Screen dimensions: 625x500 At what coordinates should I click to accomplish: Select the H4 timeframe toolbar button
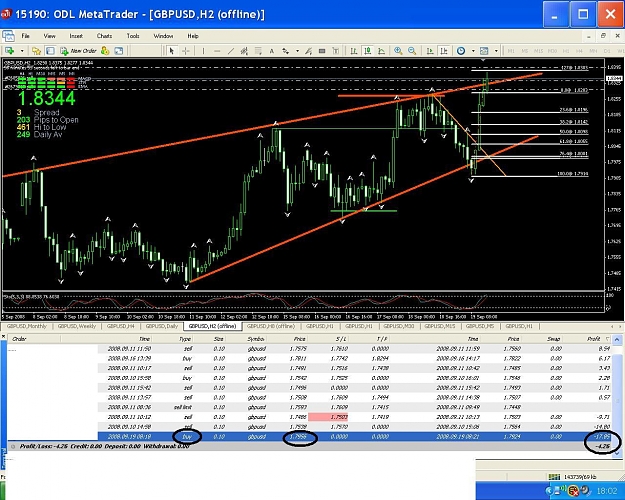click(579, 51)
